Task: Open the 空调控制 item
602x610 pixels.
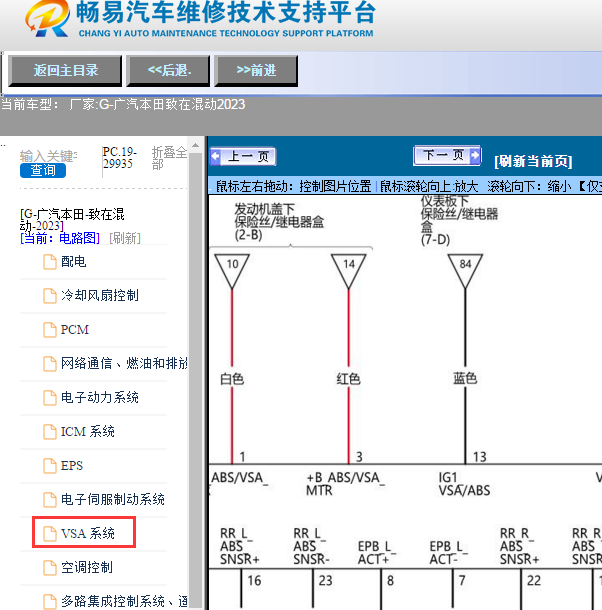Action: [x=87, y=568]
